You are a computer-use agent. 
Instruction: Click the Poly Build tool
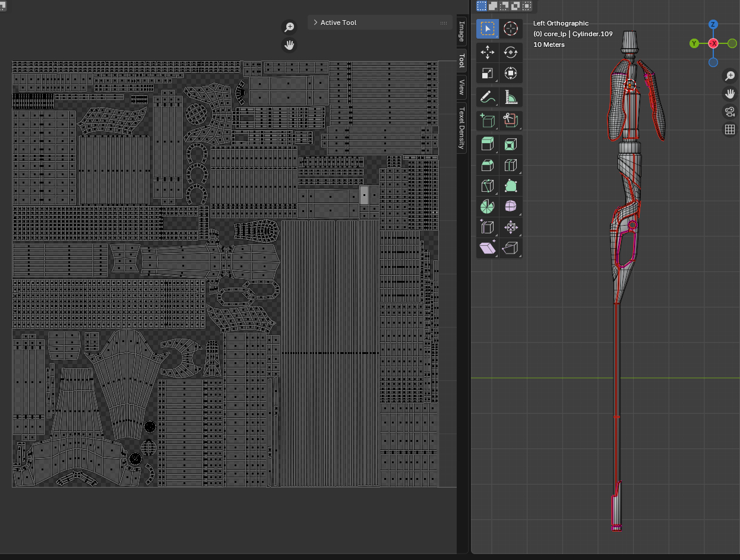point(510,186)
